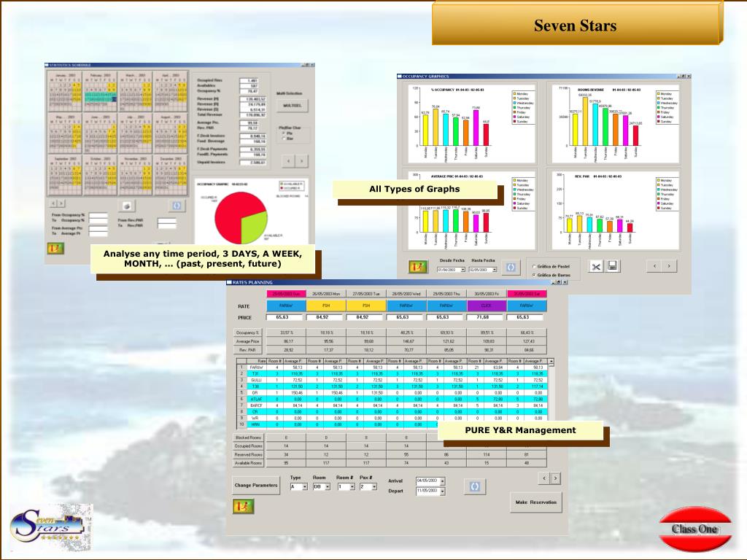Click the refresh icon in Statistics Schedule window
Screen dimensions: 747x560
click(x=177, y=205)
